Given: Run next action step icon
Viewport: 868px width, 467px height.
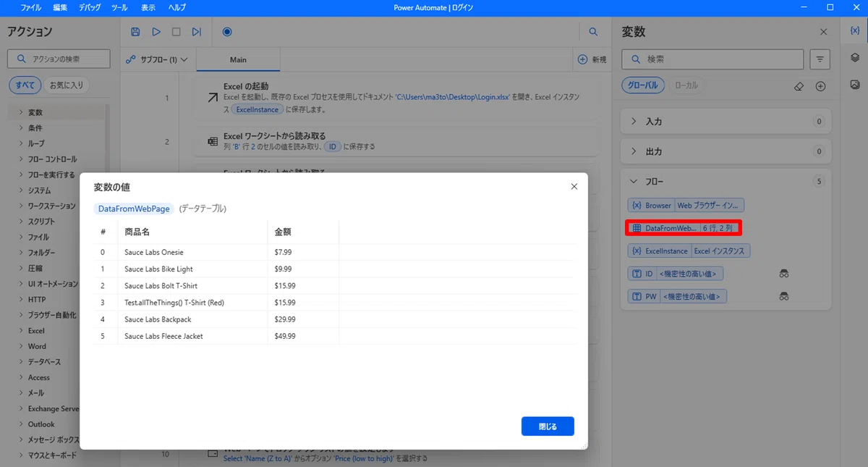Looking at the screenshot, I should (197, 32).
